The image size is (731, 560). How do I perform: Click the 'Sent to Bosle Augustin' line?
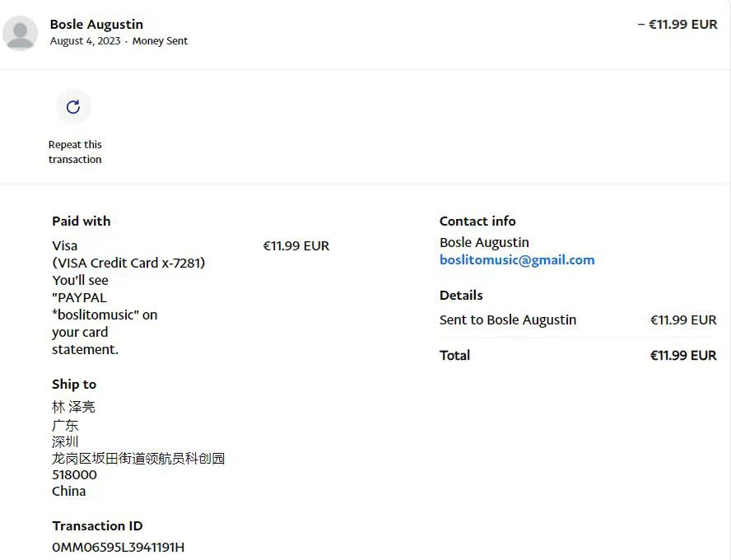click(x=508, y=320)
